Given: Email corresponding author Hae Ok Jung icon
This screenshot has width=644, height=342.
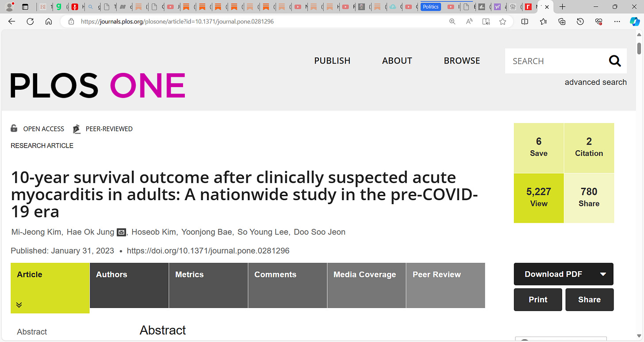Looking at the screenshot, I should tap(122, 232).
